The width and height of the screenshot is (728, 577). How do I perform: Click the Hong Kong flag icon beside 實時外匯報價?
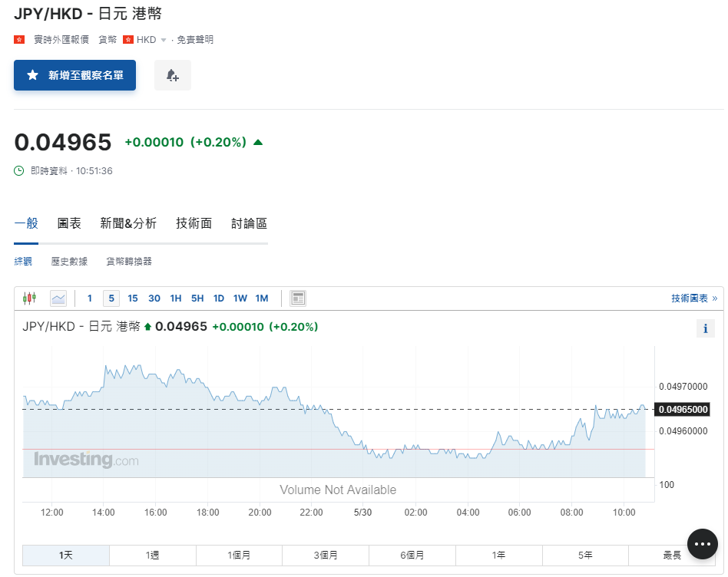pos(19,39)
